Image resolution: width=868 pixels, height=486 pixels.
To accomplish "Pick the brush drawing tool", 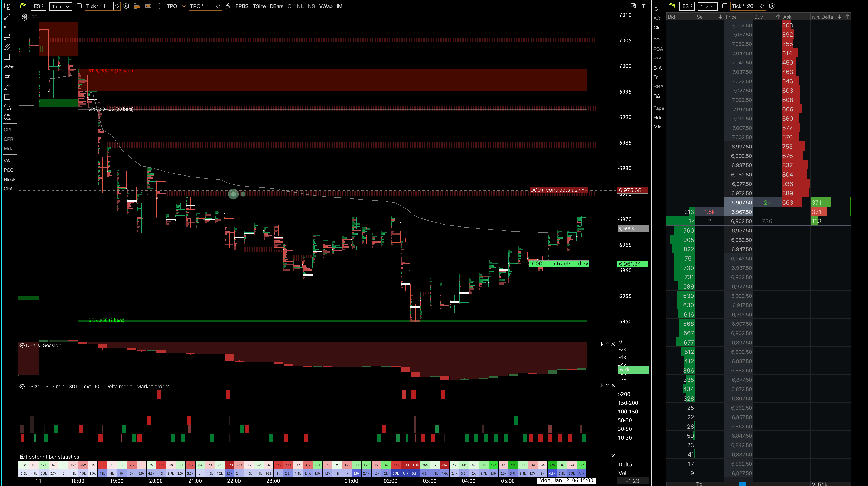I will pyautogui.click(x=7, y=87).
